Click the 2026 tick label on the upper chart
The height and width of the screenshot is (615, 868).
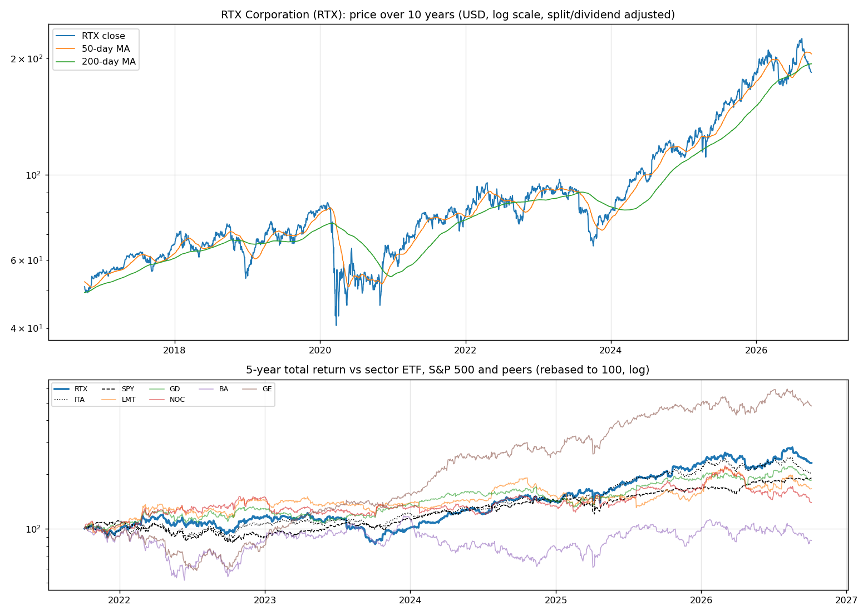756,350
